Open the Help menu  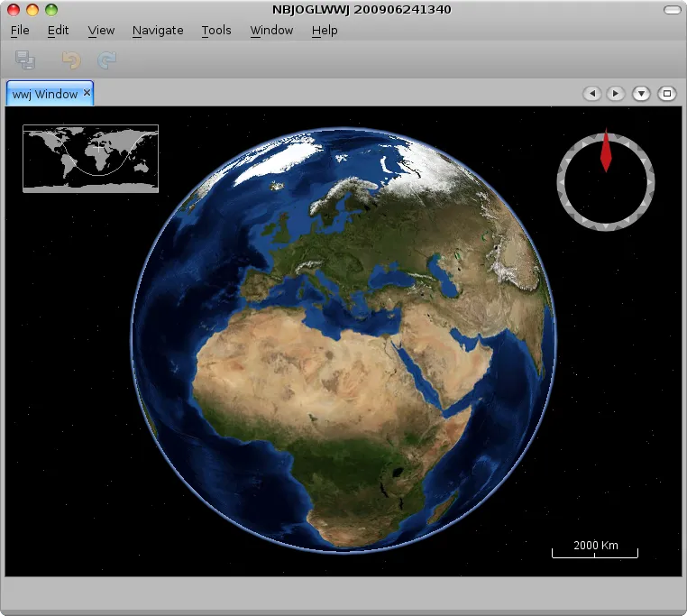click(325, 31)
